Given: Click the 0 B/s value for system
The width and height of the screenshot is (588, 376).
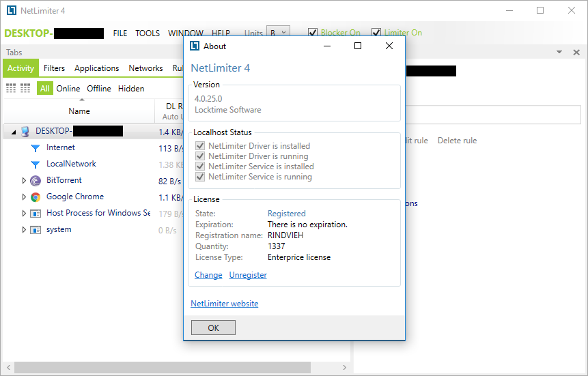Looking at the screenshot, I should (167, 231).
